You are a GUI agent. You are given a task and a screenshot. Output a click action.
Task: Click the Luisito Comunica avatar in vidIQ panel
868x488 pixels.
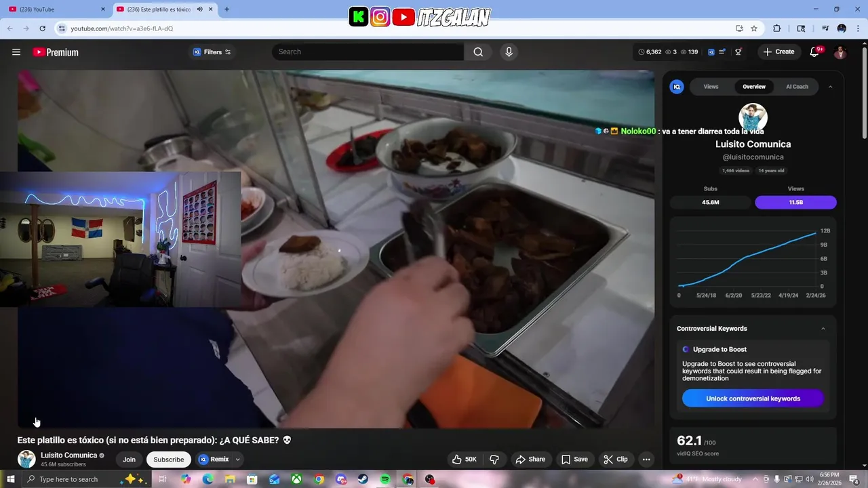(753, 117)
